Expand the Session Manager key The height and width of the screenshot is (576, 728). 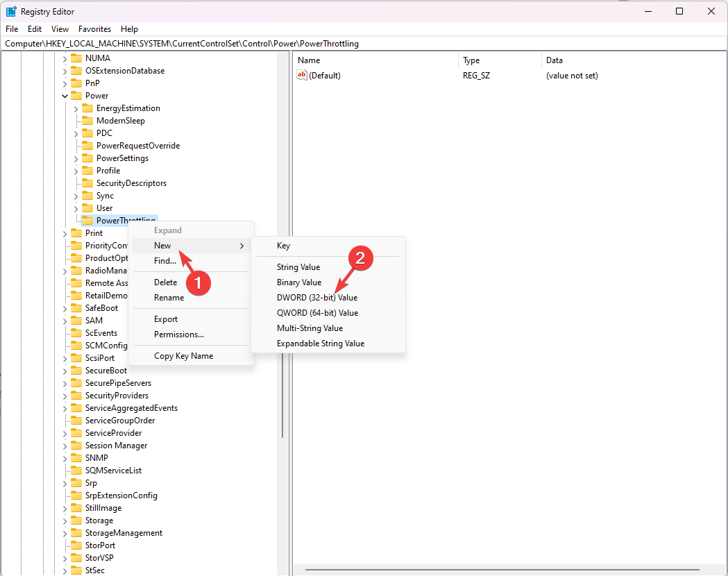point(65,446)
